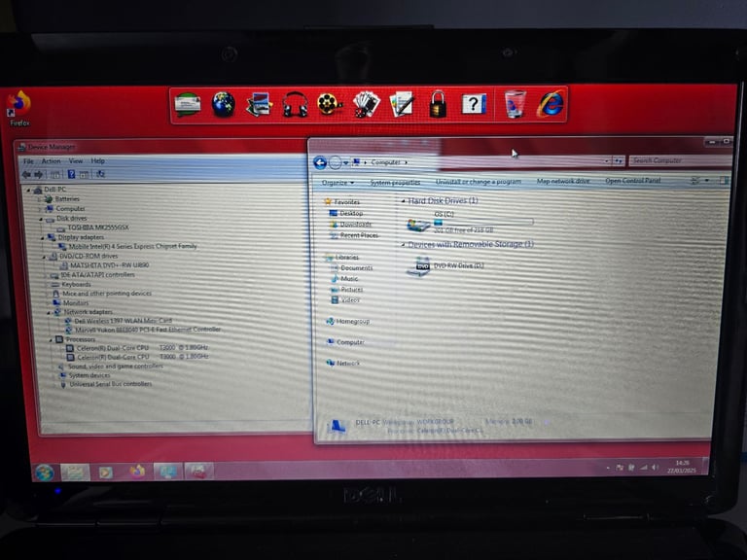Click Uninstall or change a program
Screen dimensions: 747x560
[x=479, y=182]
